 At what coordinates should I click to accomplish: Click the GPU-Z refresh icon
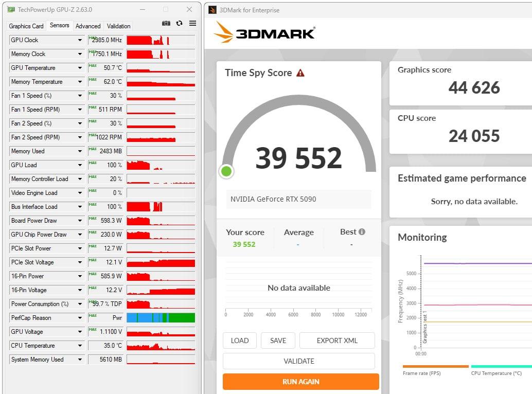(x=179, y=23)
